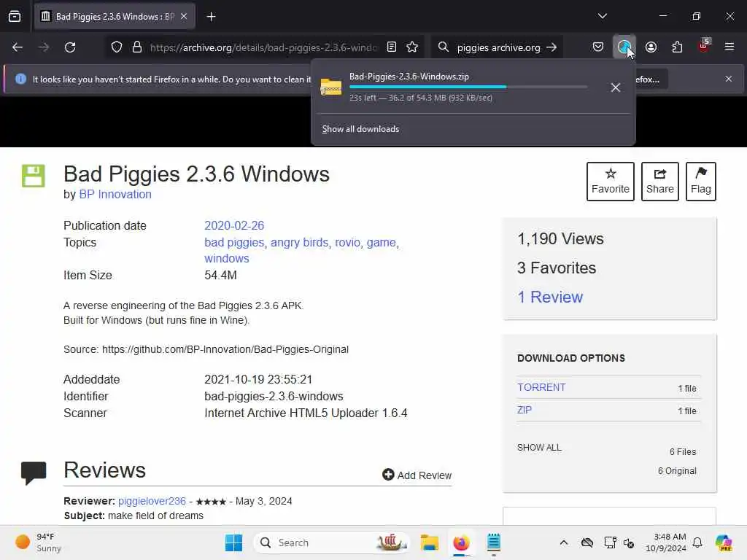Screen dimensions: 747x560
Task: Click the address bar URL field
Action: tap(263, 47)
